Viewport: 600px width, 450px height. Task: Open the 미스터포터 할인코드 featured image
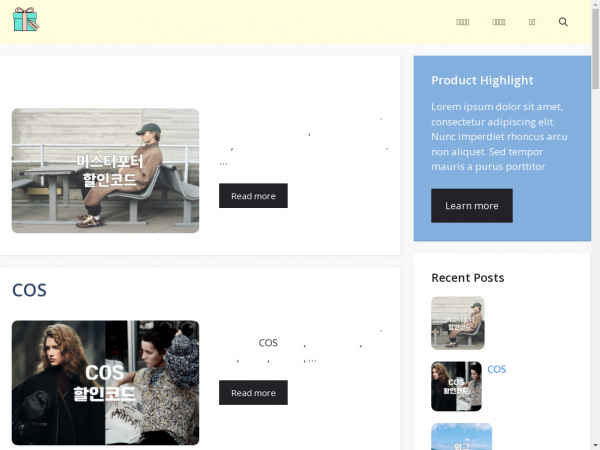(x=105, y=171)
